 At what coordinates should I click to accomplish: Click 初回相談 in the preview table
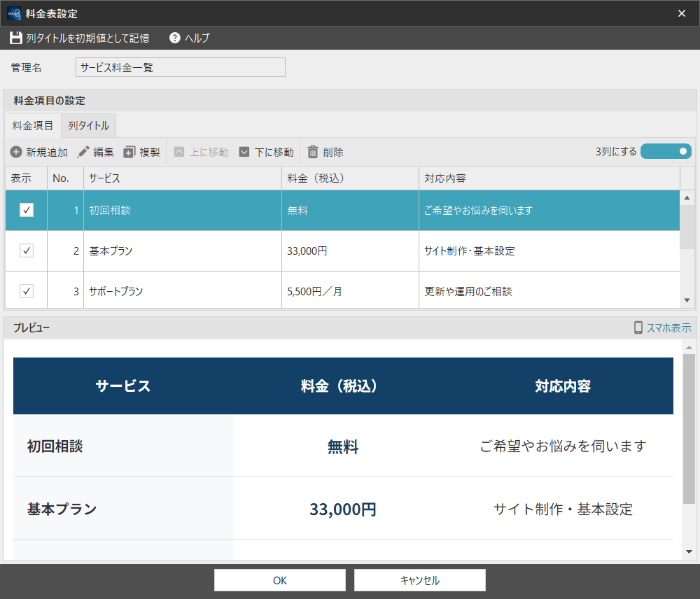[55, 446]
